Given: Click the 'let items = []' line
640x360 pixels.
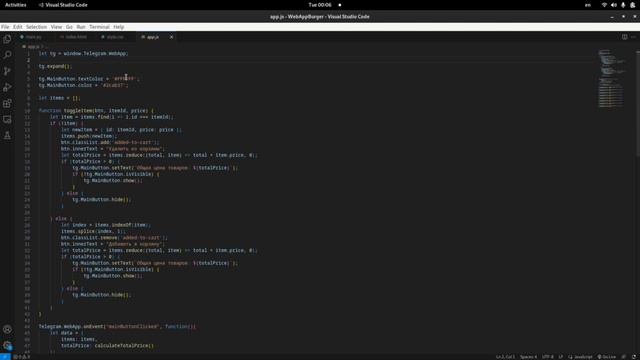Looking at the screenshot, I should [x=60, y=98].
